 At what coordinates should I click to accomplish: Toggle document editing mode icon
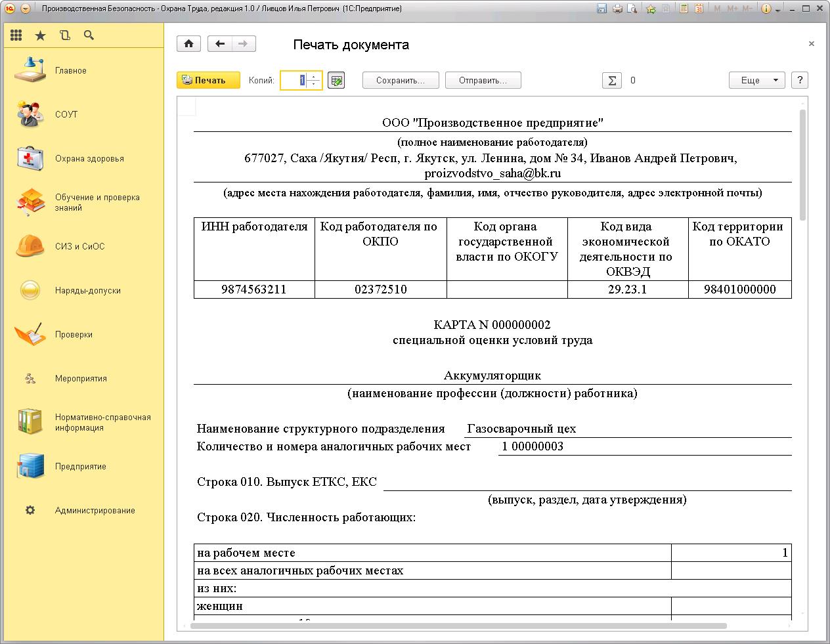point(336,80)
